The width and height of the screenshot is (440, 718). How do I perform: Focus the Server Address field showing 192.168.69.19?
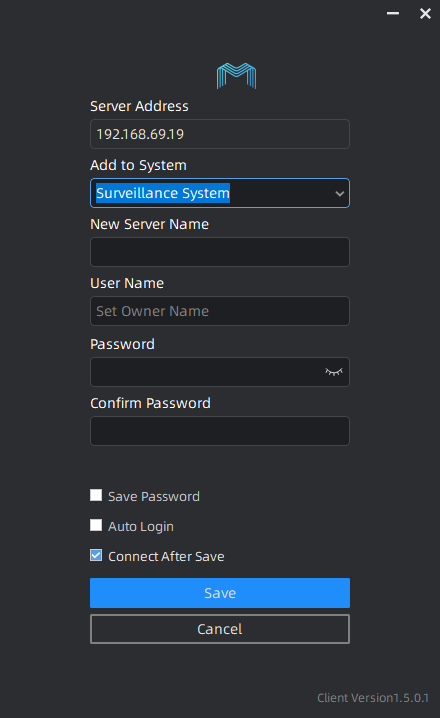[220, 134]
